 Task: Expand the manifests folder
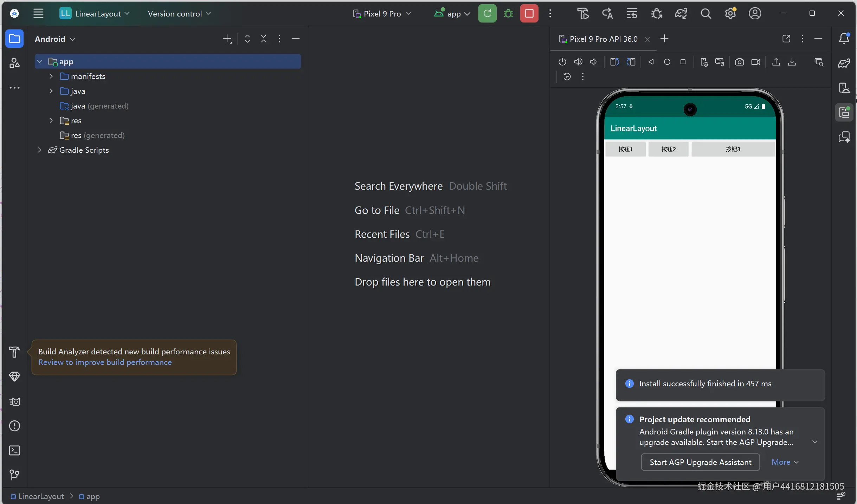(51, 76)
